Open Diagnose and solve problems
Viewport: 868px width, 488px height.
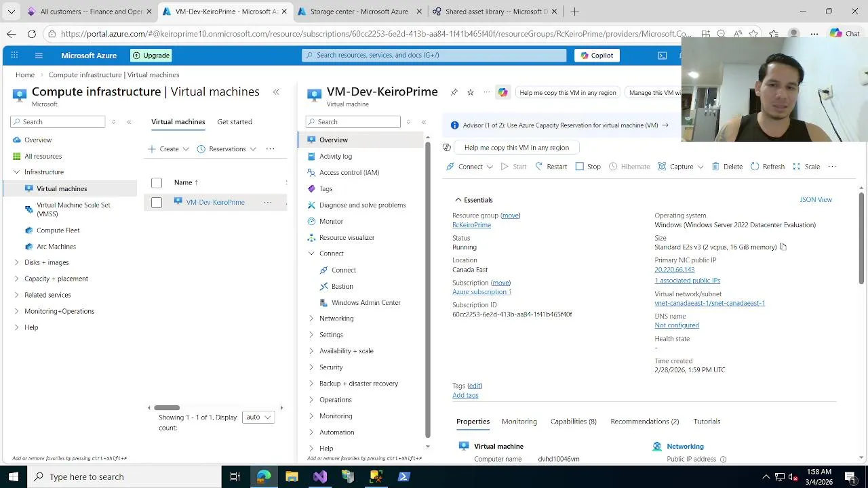(x=363, y=205)
